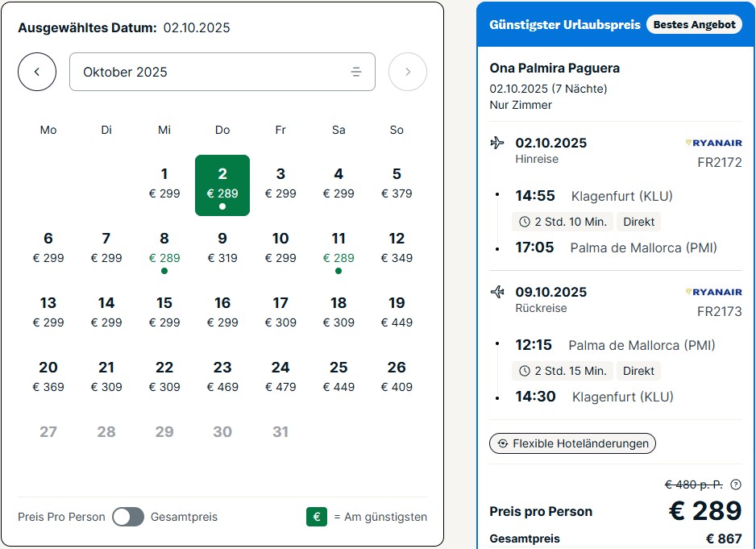
Task: Open the Oktober 2025 month dropdown
Action: click(x=222, y=72)
